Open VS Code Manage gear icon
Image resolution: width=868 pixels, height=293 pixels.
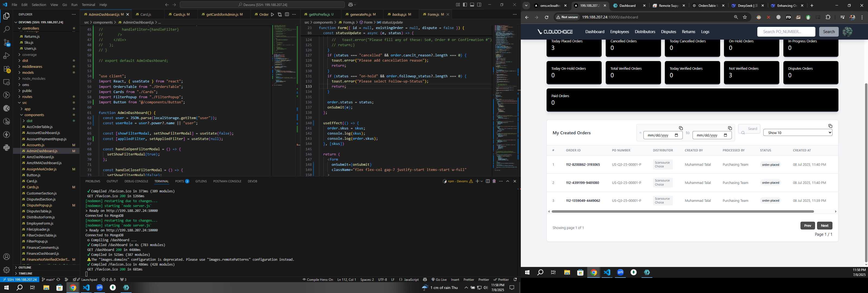[x=7, y=270]
